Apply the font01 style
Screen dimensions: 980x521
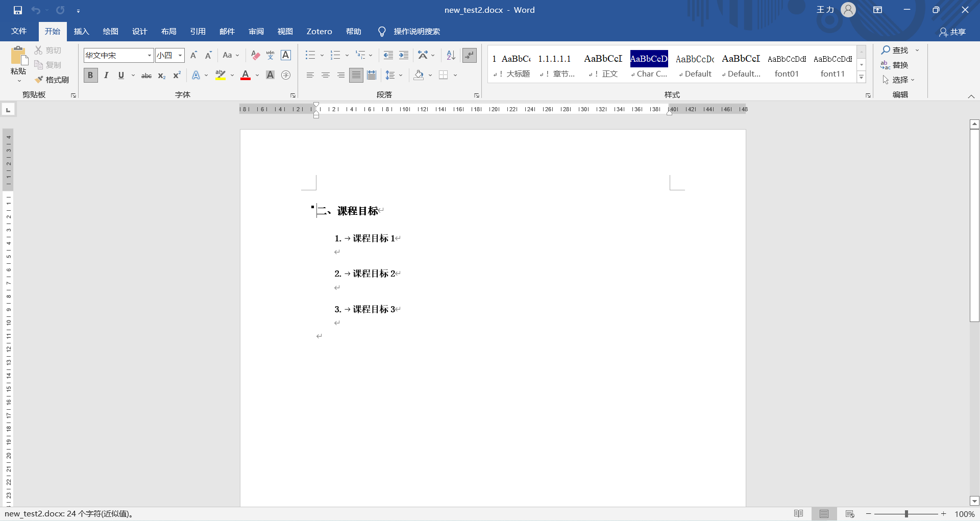[x=787, y=65]
